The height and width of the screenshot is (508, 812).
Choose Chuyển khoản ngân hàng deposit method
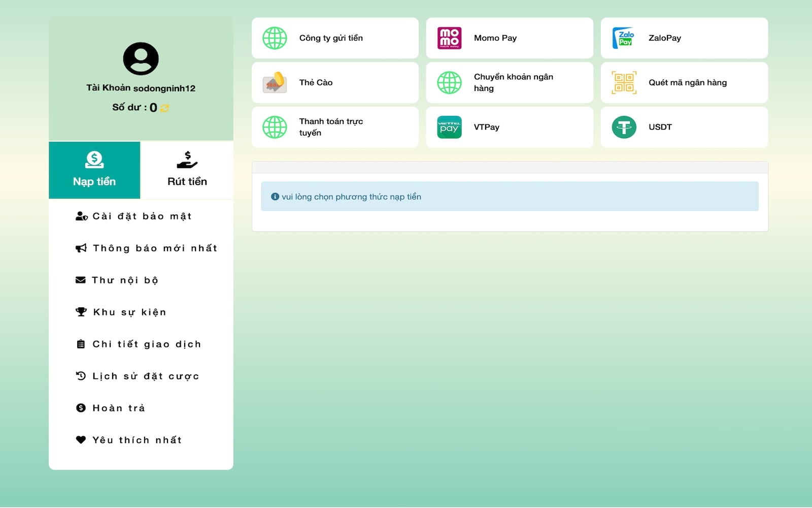click(x=510, y=82)
